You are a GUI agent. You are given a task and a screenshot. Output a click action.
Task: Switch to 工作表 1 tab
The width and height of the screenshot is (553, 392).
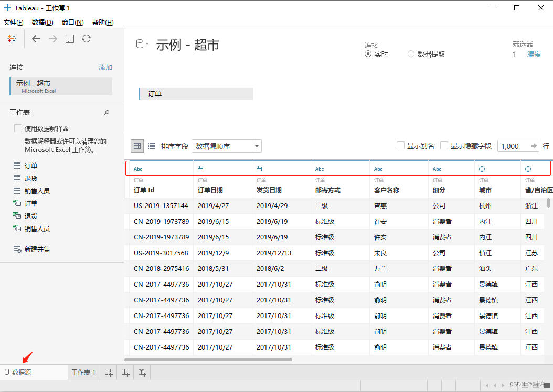(83, 372)
